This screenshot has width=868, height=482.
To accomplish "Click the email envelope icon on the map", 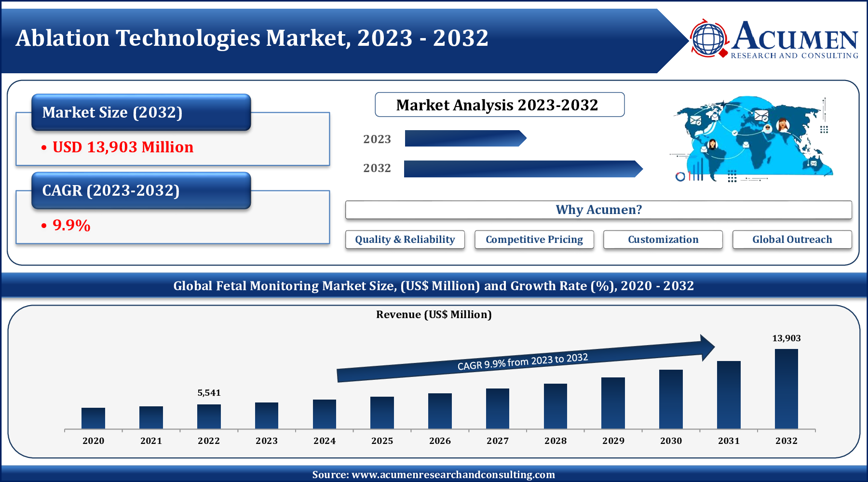I will point(761,115).
